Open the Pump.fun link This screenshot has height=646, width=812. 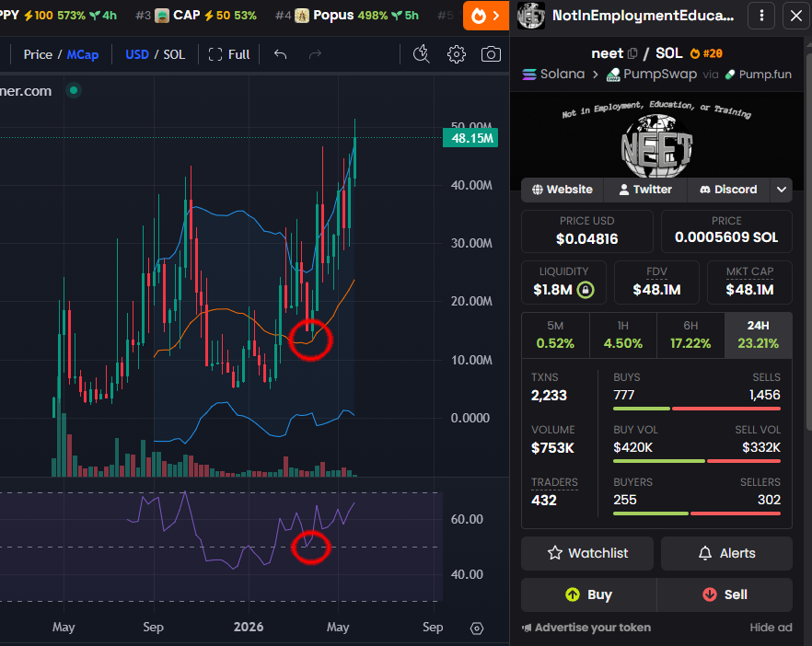[759, 74]
